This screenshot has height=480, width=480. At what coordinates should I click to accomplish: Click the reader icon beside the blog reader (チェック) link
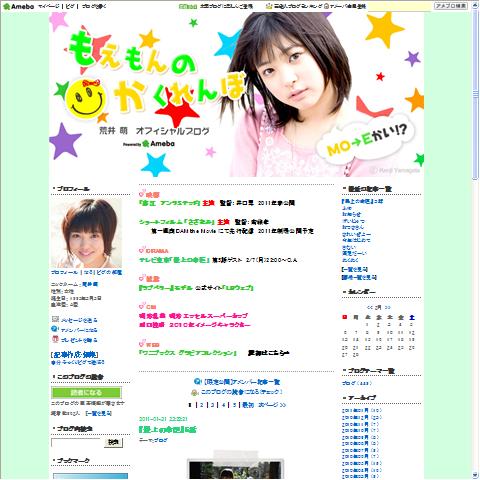[195, 392]
